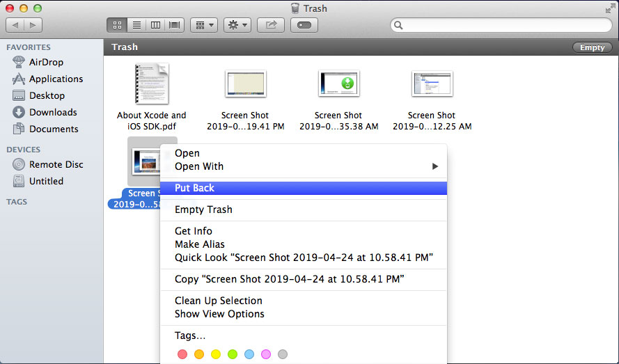619x364 pixels.
Task: Expand the Open With submenu arrow
Action: (x=435, y=166)
